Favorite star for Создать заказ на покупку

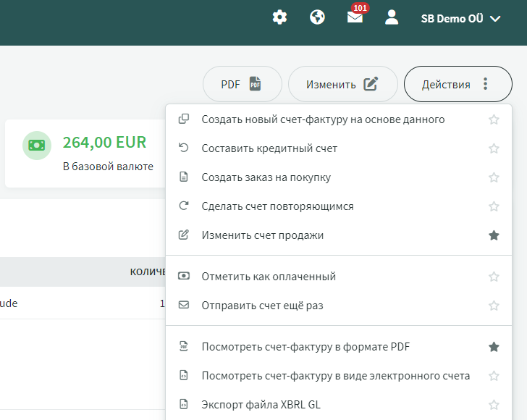[x=494, y=177]
